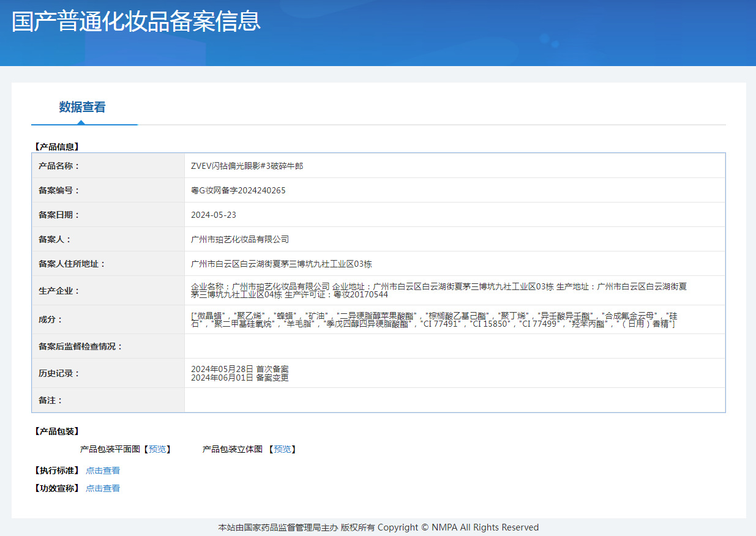Click the 【产品包装】 section heading
The height and width of the screenshot is (536, 756).
point(56,431)
